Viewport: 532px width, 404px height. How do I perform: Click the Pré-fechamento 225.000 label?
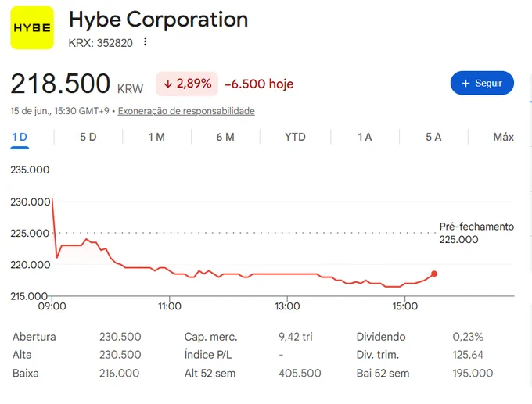pos(476,233)
